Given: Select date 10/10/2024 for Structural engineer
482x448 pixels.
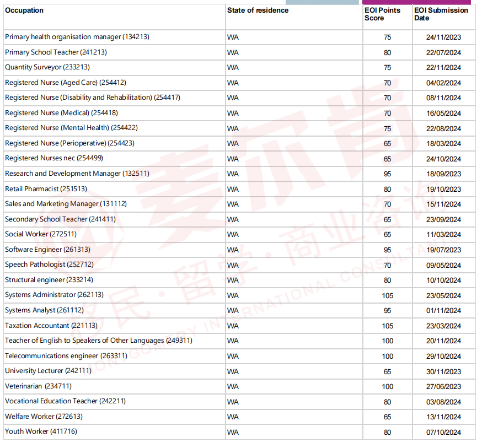Looking at the screenshot, I should (x=443, y=280).
